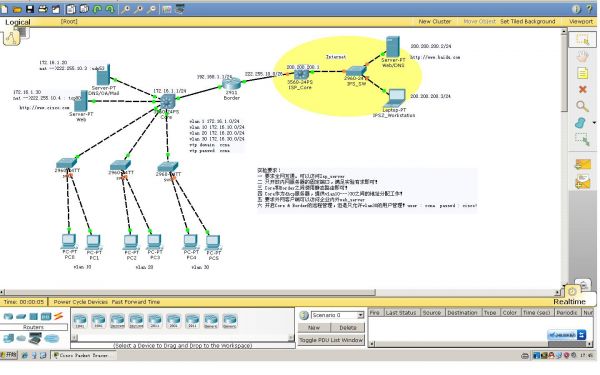Click the Windows Start button
This screenshot has width=600, height=375.
pos(9,355)
